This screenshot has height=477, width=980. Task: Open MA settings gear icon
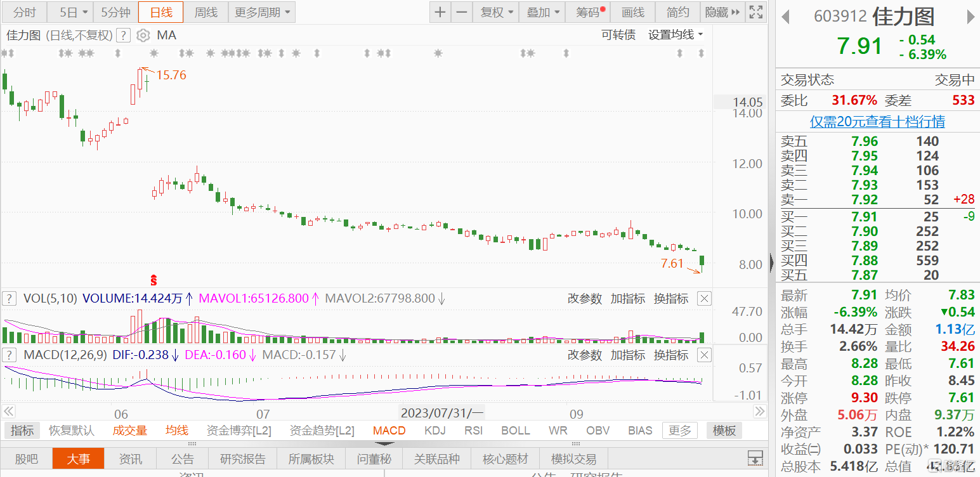pos(144,36)
